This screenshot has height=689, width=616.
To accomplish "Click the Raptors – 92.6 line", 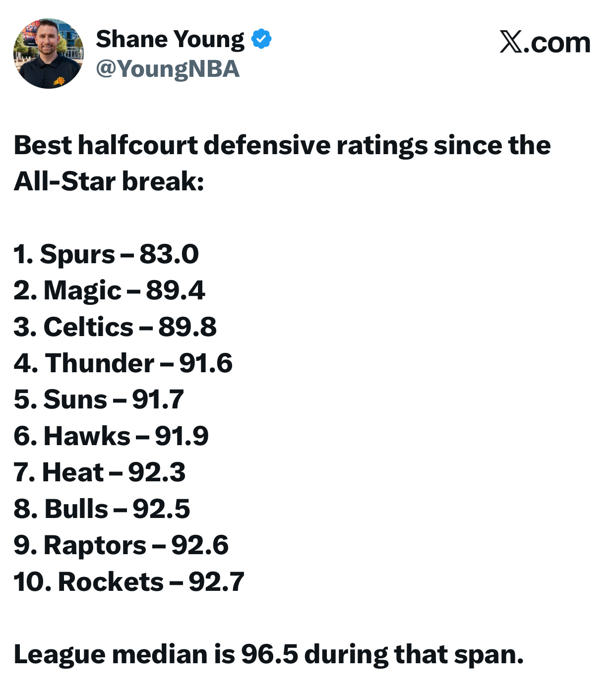I will (x=121, y=545).
